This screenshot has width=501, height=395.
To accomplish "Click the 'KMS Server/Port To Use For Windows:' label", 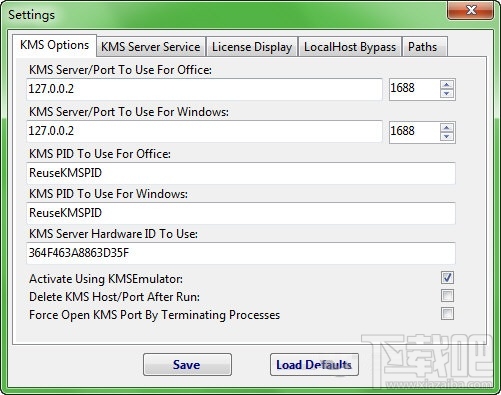I will 129,112.
